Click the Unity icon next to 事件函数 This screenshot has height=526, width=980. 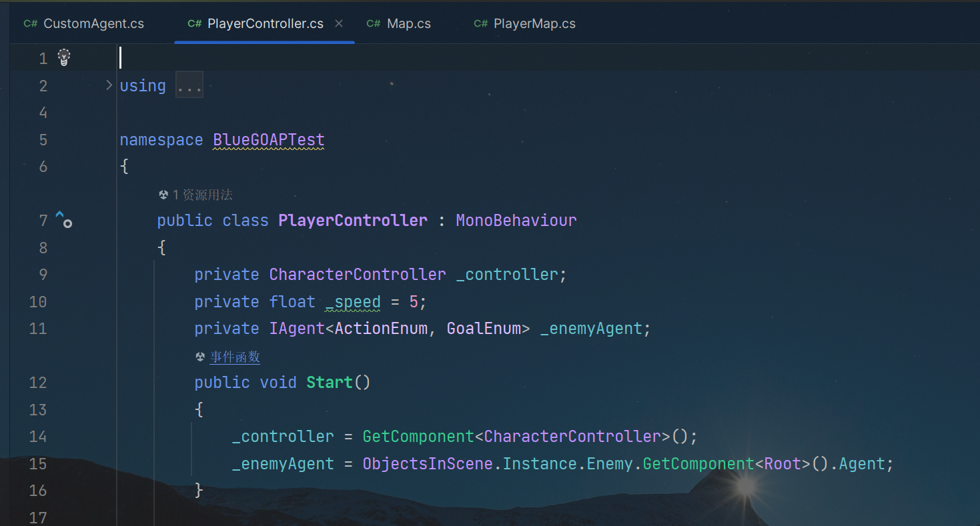[200, 357]
